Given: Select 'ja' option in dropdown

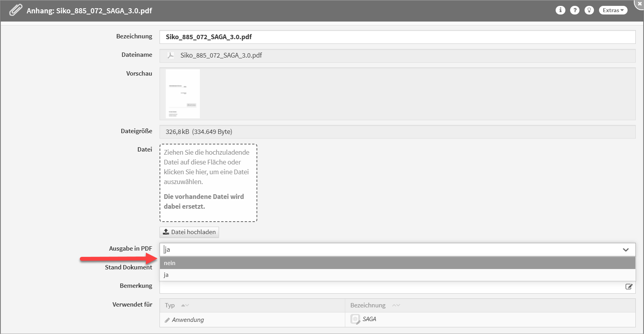Looking at the screenshot, I should [397, 275].
